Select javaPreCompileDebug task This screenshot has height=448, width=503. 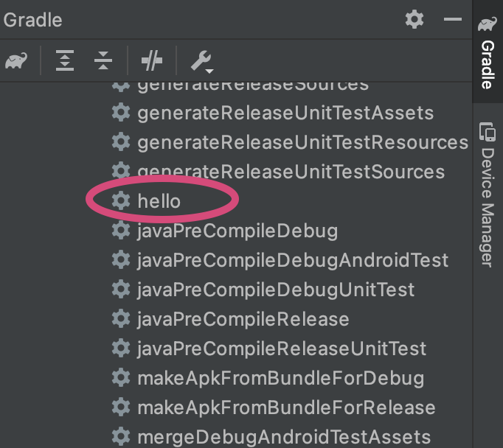[237, 231]
